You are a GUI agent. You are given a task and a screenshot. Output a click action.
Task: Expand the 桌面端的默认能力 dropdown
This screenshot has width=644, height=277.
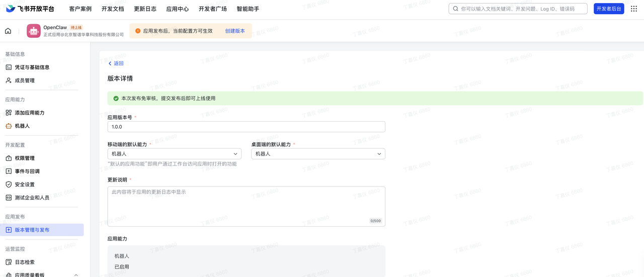pos(318,154)
